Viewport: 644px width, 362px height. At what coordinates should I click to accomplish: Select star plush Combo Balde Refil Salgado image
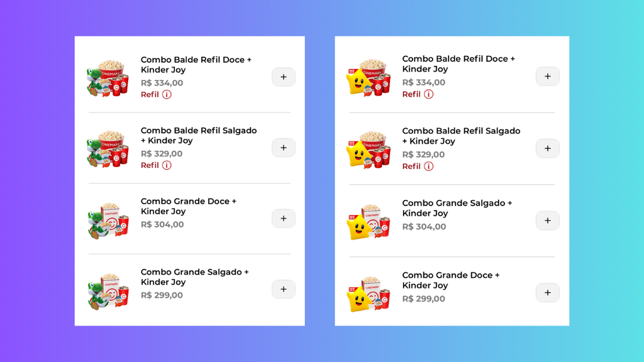coord(368,149)
